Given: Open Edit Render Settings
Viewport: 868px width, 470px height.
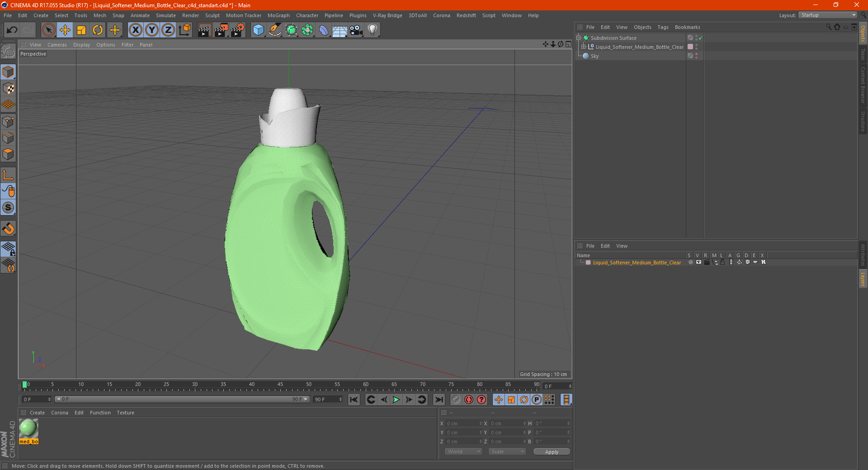Looking at the screenshot, I should click(x=238, y=30).
